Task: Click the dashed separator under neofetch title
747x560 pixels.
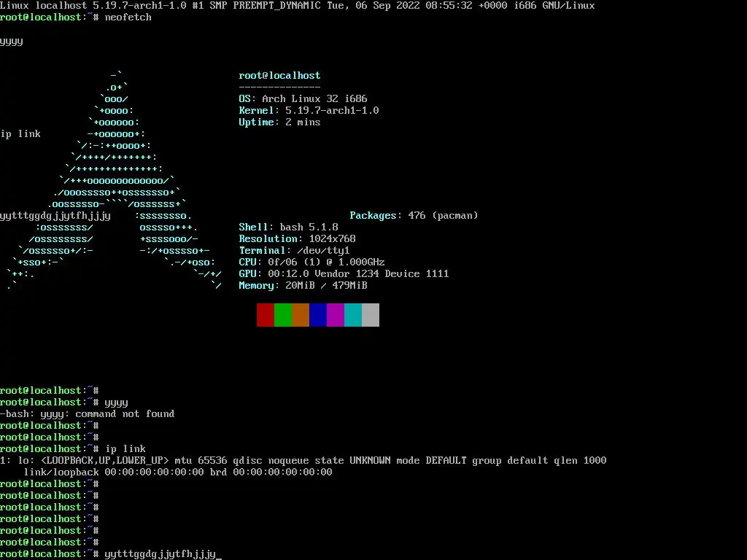Action: 279,87
